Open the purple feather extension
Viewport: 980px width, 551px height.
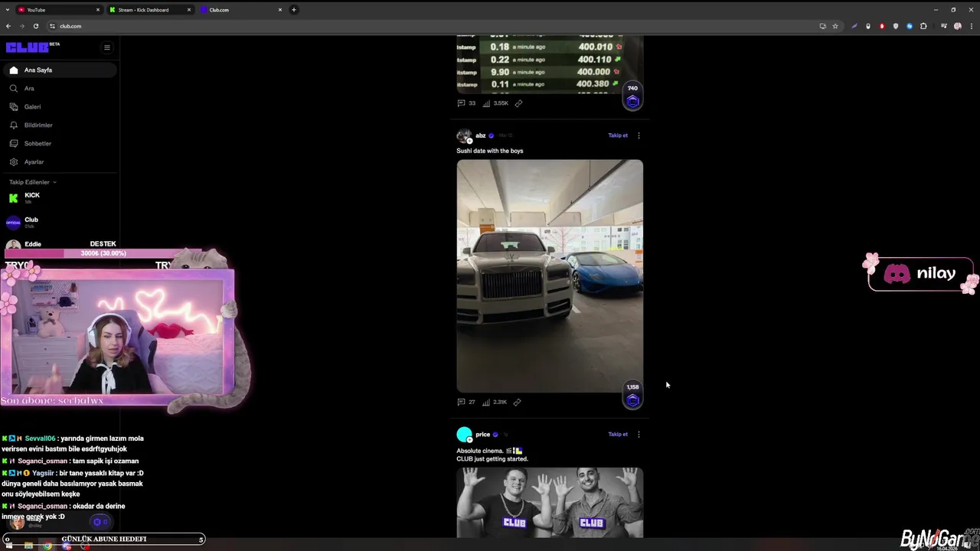coord(854,26)
